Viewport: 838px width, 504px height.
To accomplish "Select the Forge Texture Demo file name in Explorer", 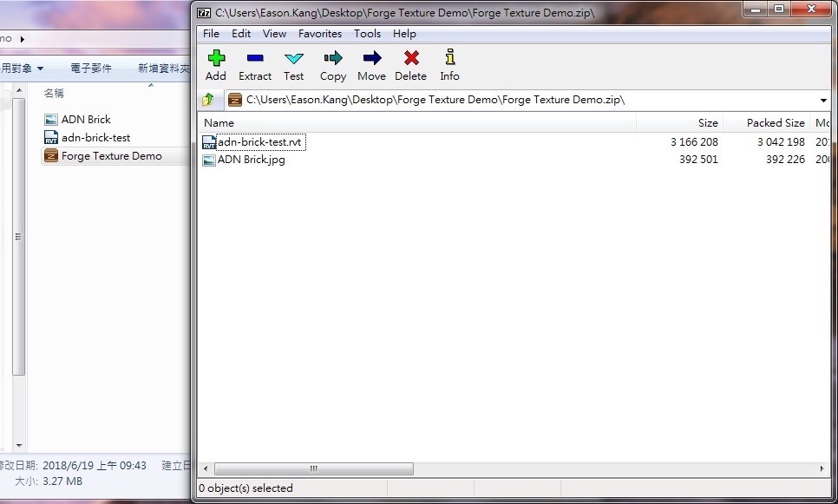I will coord(111,156).
